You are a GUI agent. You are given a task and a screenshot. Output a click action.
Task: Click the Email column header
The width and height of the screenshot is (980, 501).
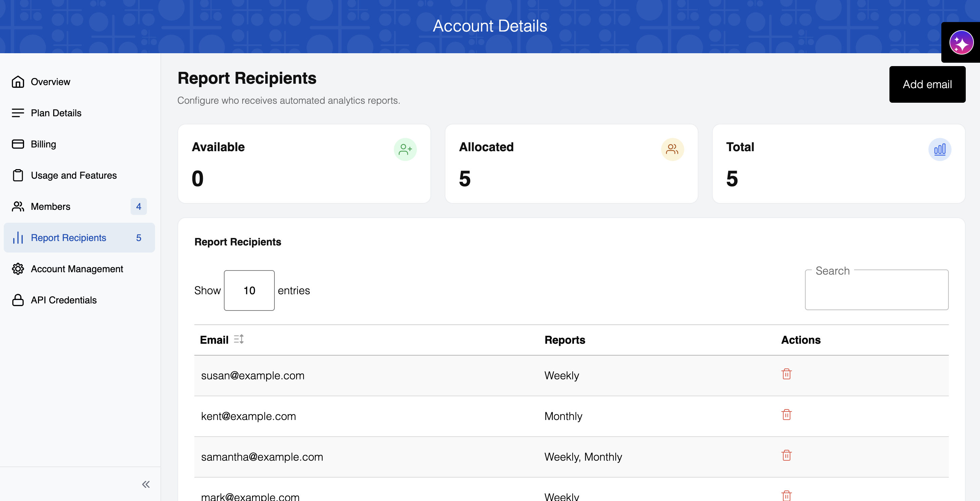[x=214, y=340]
